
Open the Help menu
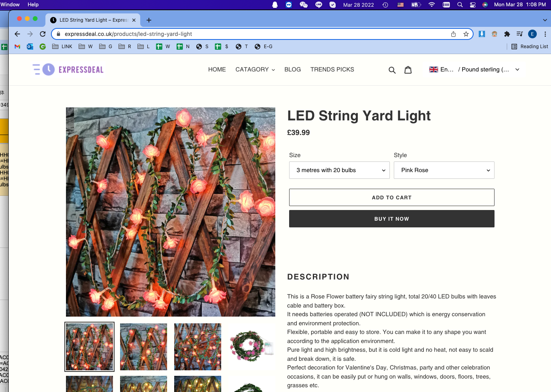(x=33, y=5)
